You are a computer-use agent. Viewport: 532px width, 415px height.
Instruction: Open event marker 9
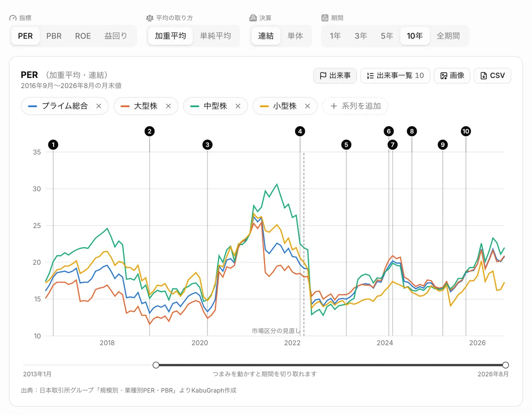pyautogui.click(x=442, y=144)
